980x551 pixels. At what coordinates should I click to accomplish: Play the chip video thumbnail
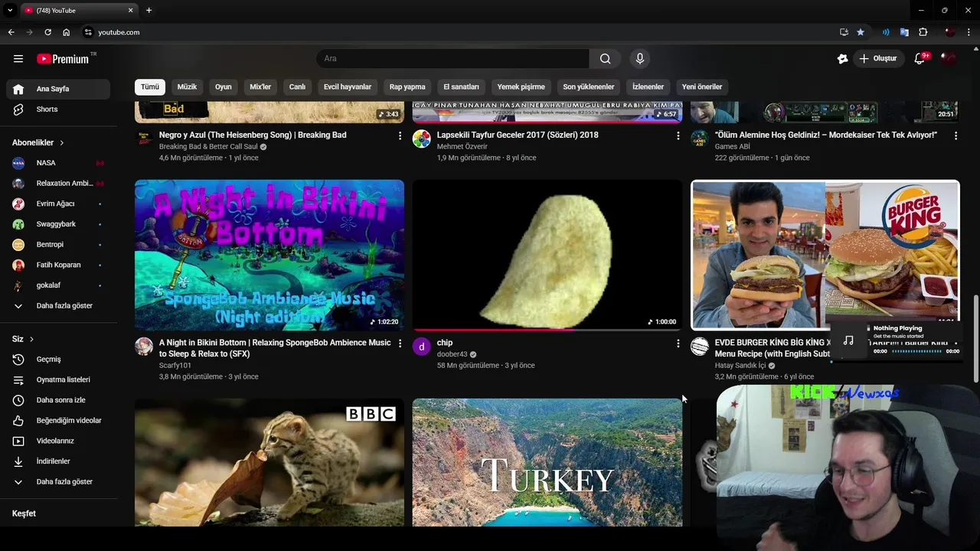pyautogui.click(x=547, y=255)
